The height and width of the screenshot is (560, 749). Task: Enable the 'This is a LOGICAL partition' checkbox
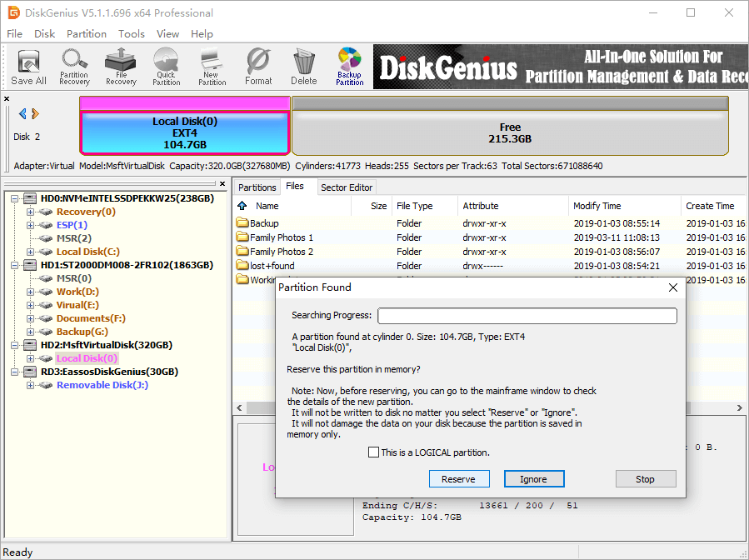coord(373,452)
